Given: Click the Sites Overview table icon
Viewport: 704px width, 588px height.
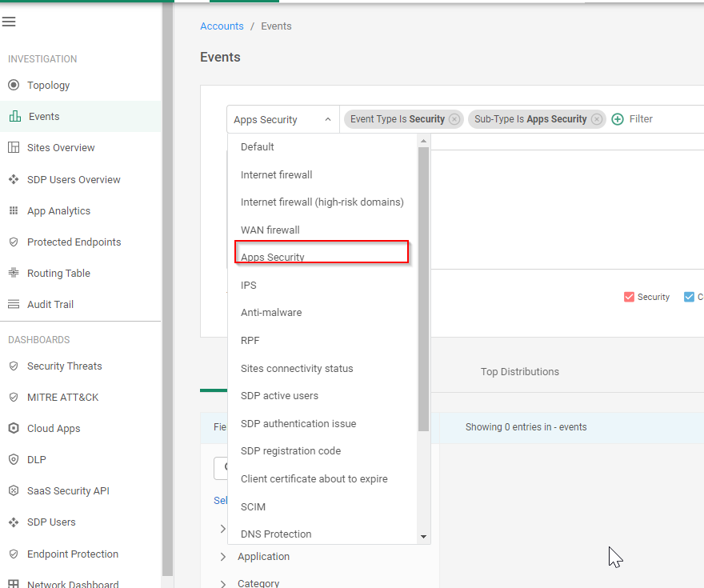Looking at the screenshot, I should click(x=14, y=148).
